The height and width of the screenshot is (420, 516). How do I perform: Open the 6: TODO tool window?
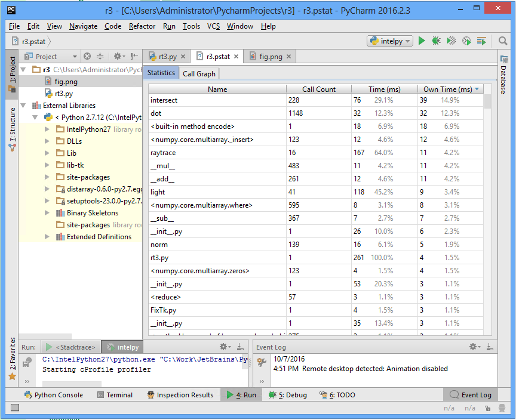[x=337, y=395]
